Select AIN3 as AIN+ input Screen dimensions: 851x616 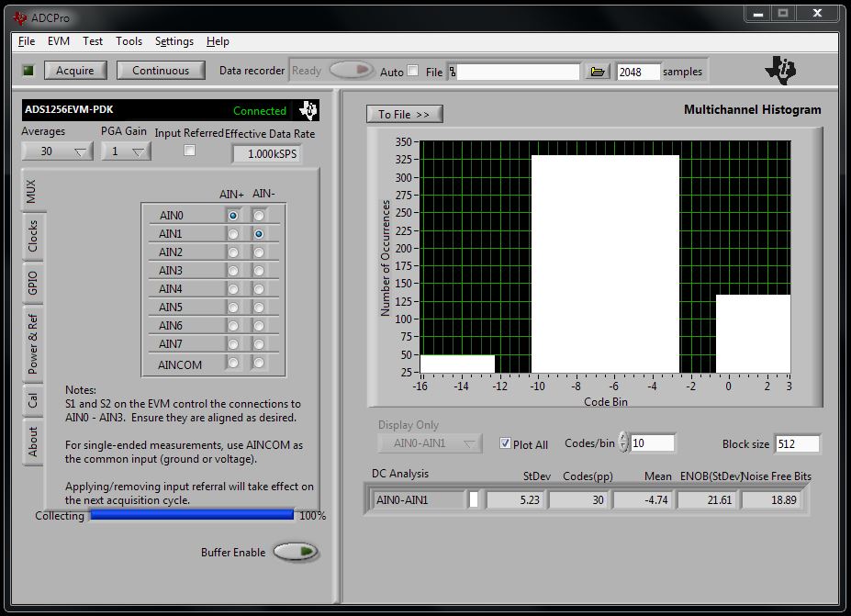(233, 270)
